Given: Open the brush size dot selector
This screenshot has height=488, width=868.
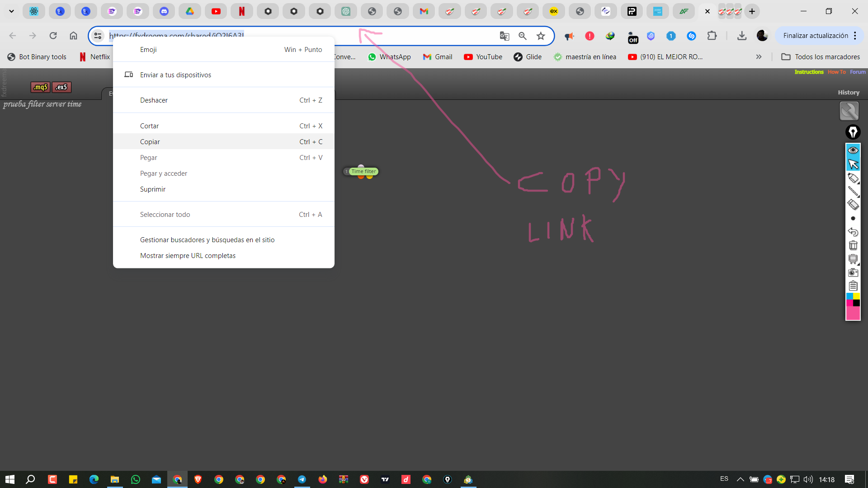Looking at the screenshot, I should [x=853, y=218].
